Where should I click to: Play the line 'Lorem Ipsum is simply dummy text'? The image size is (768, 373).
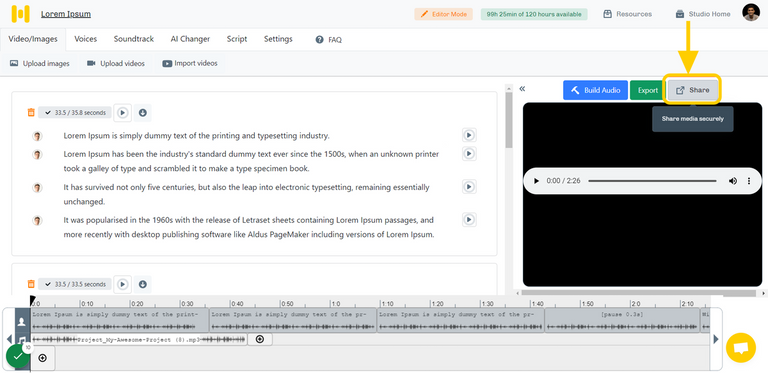[469, 135]
